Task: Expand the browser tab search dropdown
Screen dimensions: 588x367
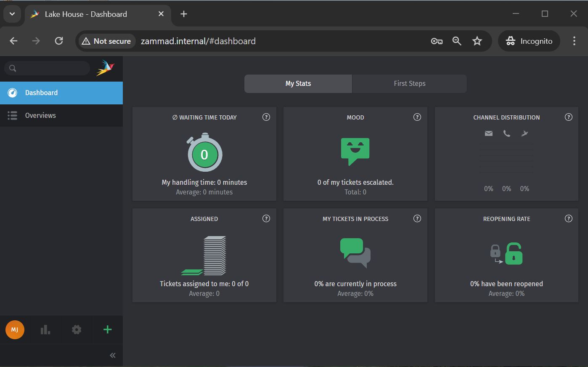Action: pyautogui.click(x=12, y=14)
